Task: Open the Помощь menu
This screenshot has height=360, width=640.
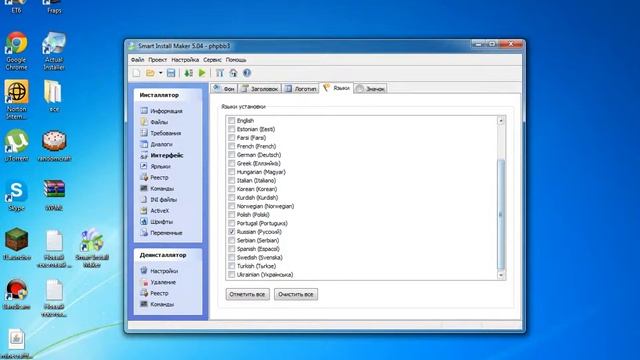Action: 236,60
